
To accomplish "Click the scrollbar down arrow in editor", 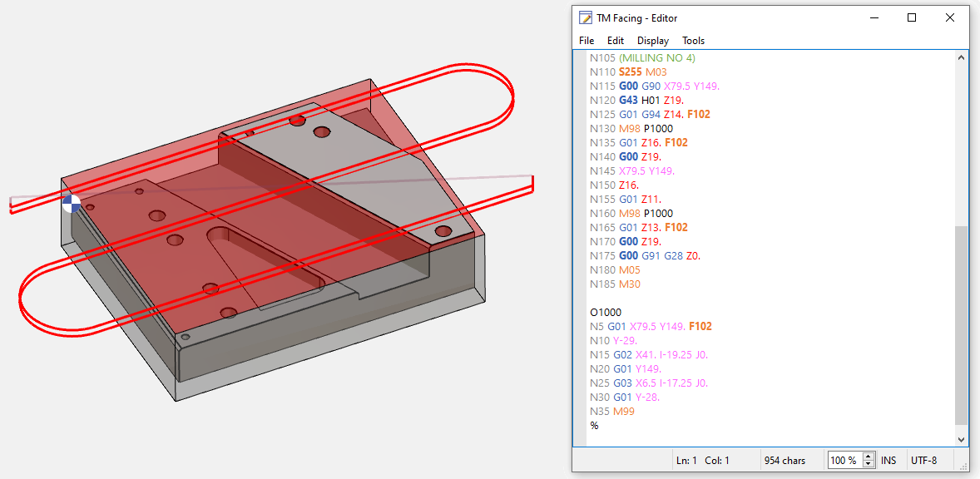I will [x=962, y=438].
